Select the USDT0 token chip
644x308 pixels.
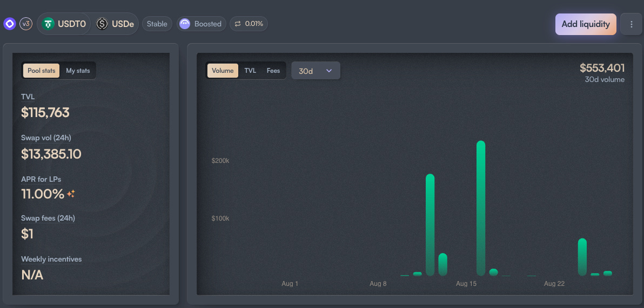click(64, 24)
